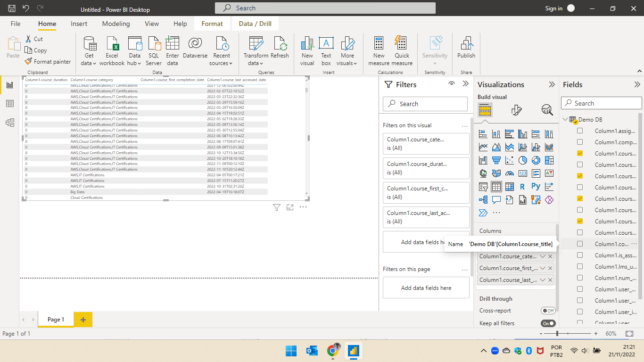Viewport: 644px width, 362px height.
Task: Open SQL Server data source
Action: click(x=154, y=51)
